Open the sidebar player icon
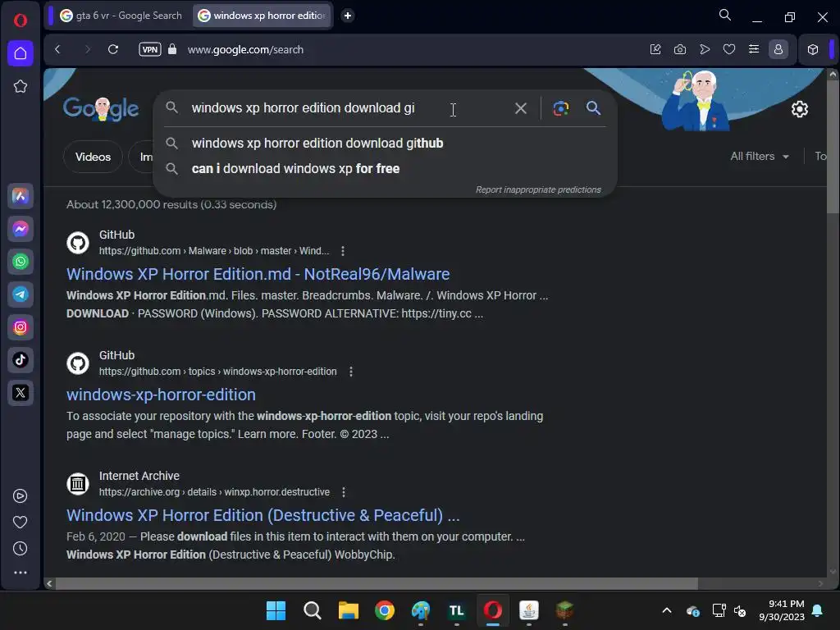This screenshot has height=630, width=840. pos(21,496)
